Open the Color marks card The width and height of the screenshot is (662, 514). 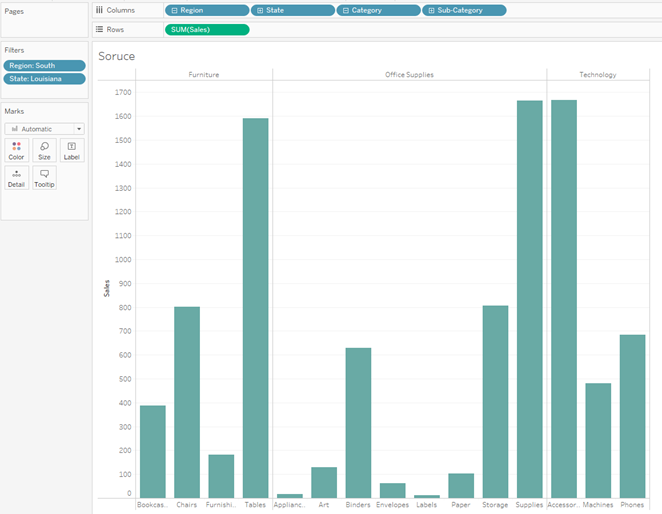(16, 150)
